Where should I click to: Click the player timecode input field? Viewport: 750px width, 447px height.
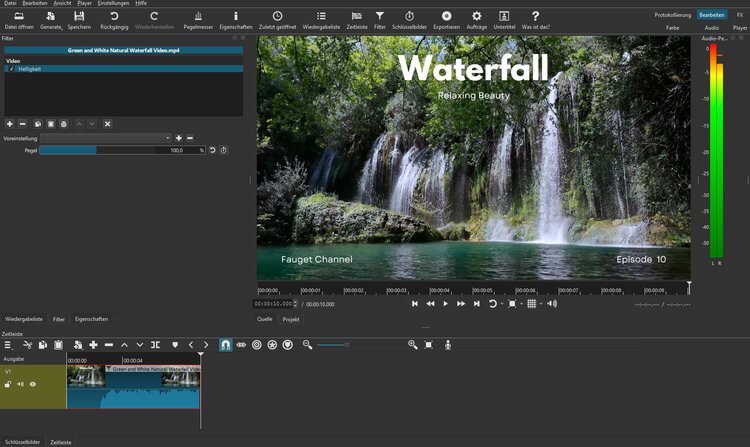(273, 304)
